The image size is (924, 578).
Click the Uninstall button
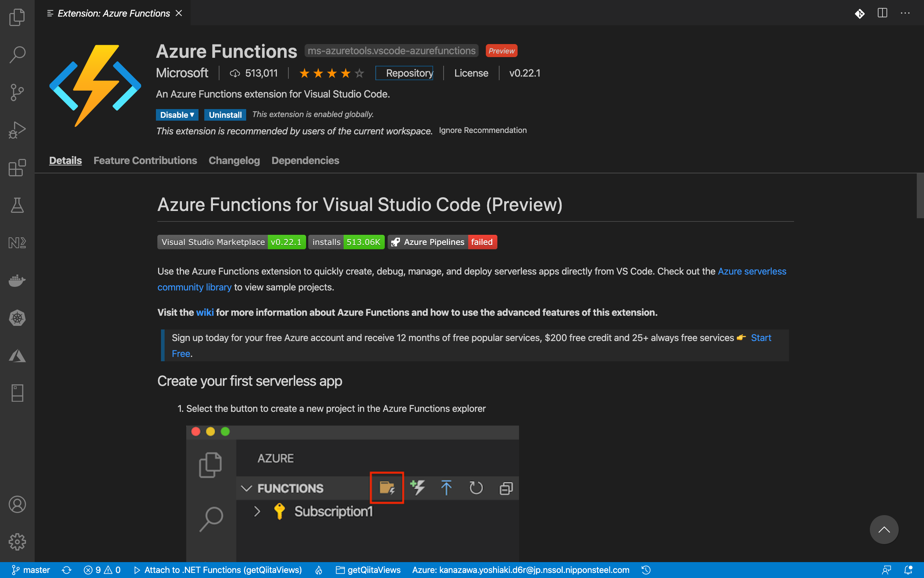click(x=225, y=115)
